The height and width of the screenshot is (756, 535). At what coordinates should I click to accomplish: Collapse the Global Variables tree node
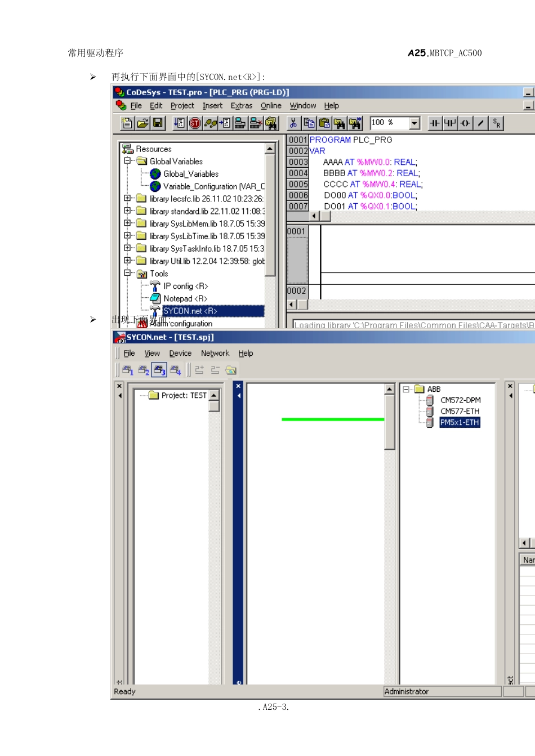[x=127, y=161]
